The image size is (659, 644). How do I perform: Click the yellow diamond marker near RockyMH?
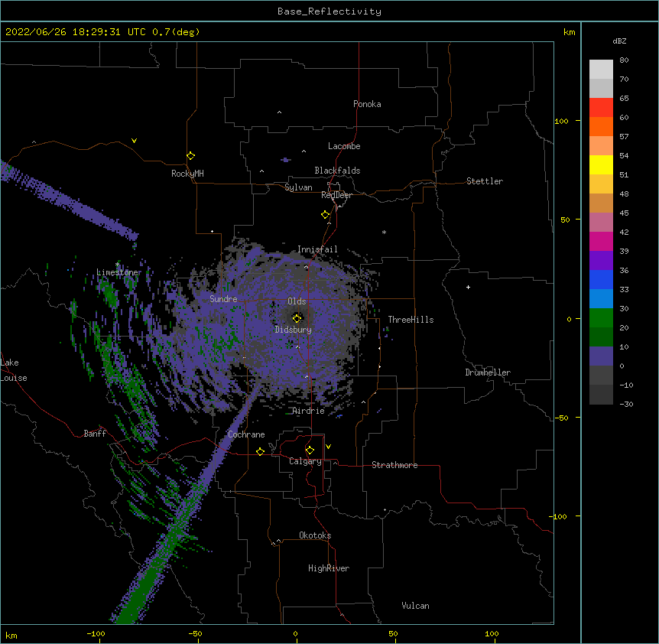point(191,156)
